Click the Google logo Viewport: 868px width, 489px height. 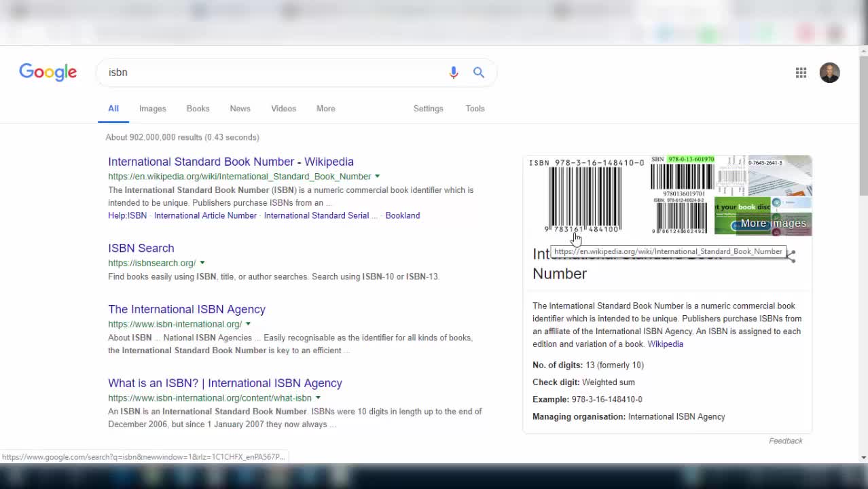[48, 73]
